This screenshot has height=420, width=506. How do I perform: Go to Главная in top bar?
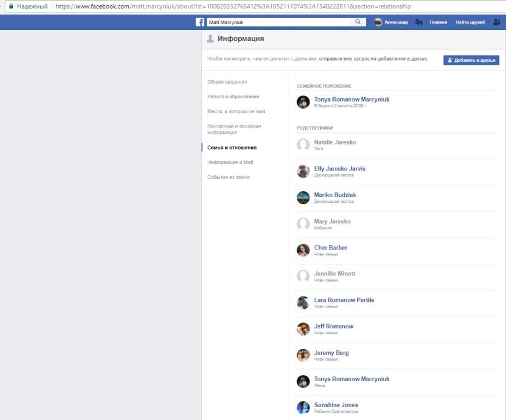click(x=438, y=22)
